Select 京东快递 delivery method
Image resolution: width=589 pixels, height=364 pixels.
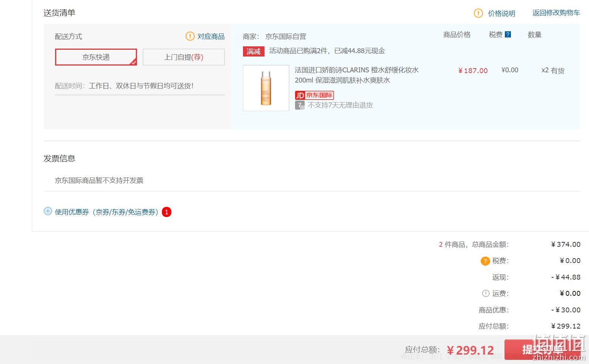96,57
